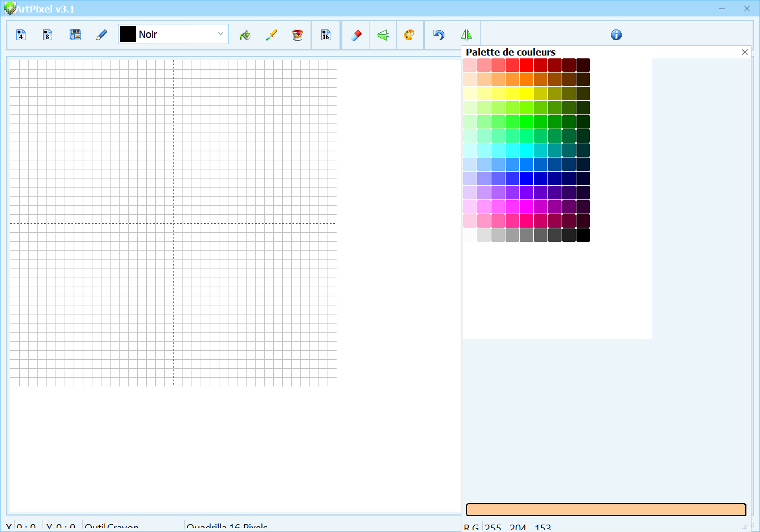
Task: Close the ArtPixel window
Action: 747,8
